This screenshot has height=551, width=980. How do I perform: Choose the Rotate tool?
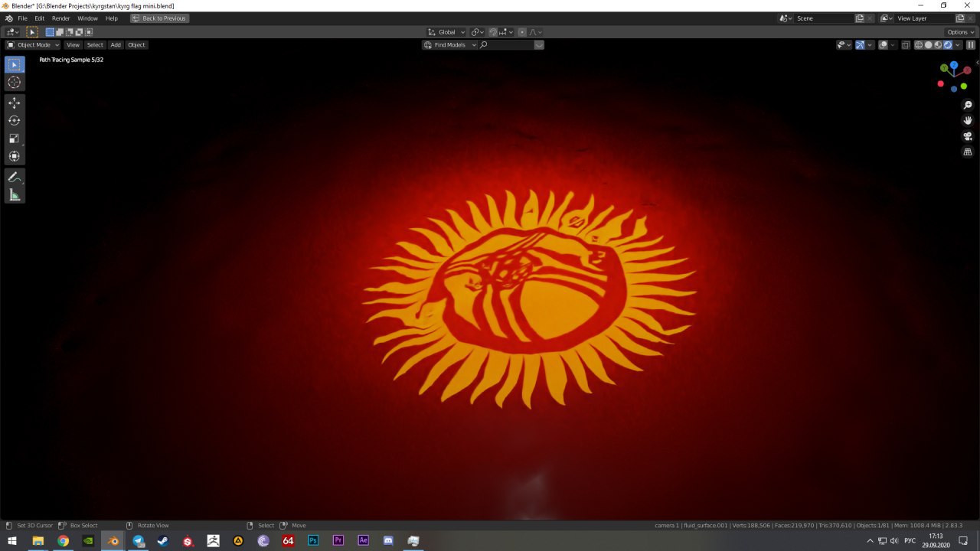[15, 120]
